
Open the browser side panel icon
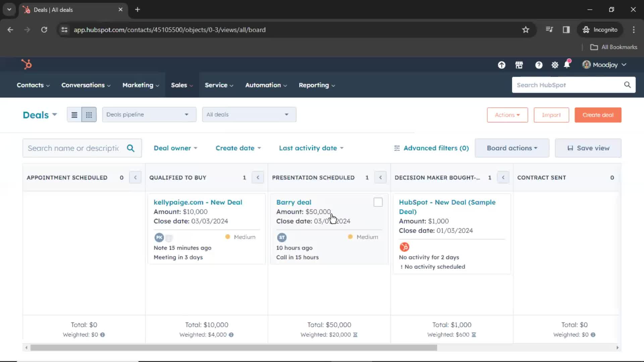[566, 30]
